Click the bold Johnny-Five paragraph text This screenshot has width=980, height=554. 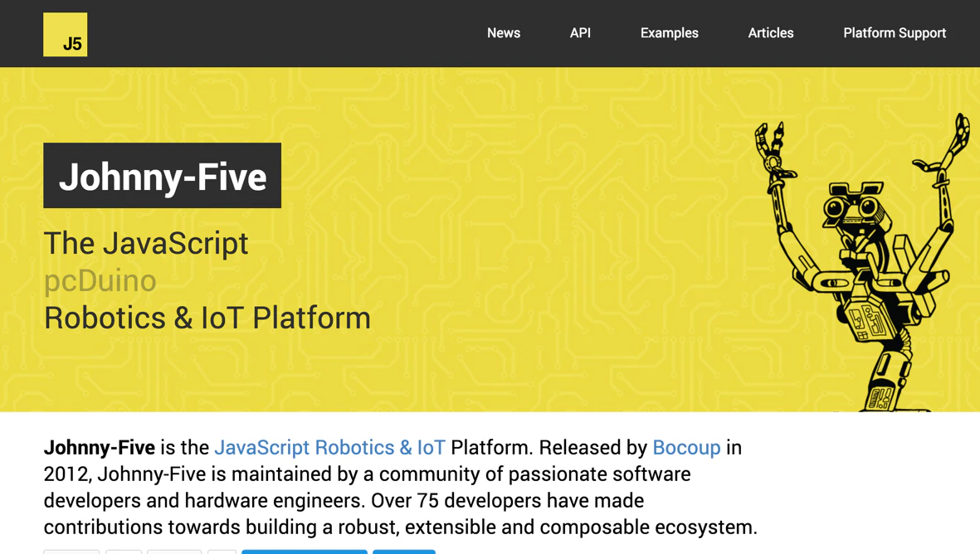point(100,447)
